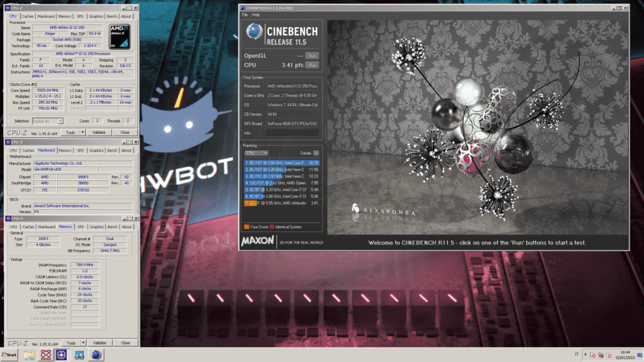Open Caches tab in the CPU-tab CPU-Z window
Image resolution: width=644 pixels, height=362 pixels.
coord(28,16)
